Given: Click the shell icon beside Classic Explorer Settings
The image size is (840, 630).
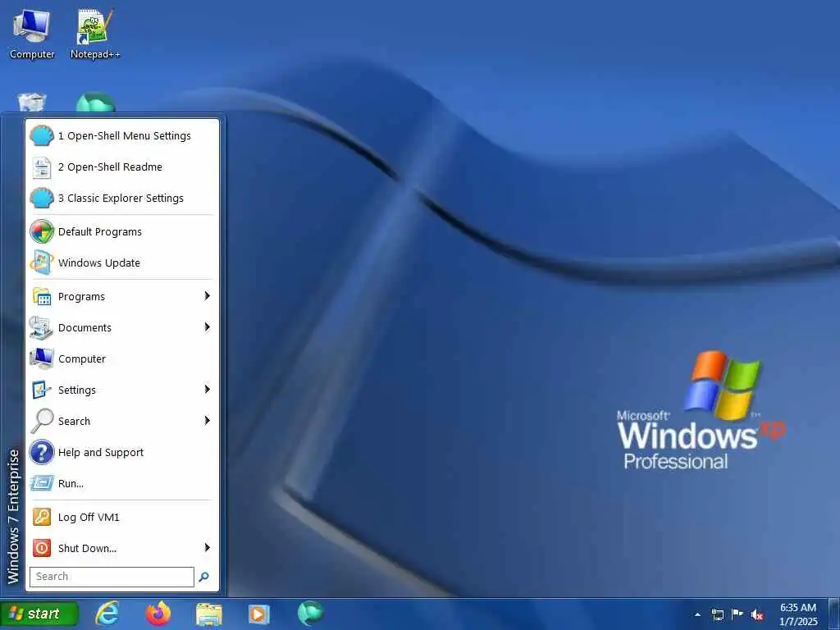Looking at the screenshot, I should [x=42, y=199].
